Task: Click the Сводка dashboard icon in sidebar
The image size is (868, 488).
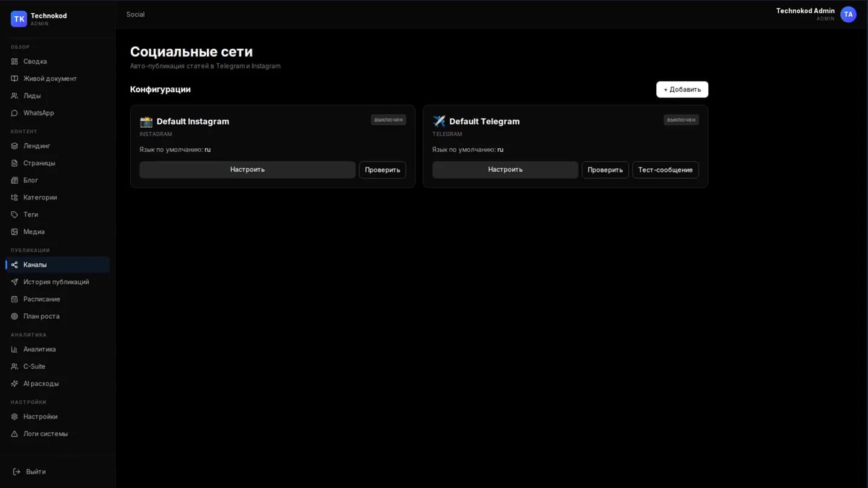Action: click(14, 61)
